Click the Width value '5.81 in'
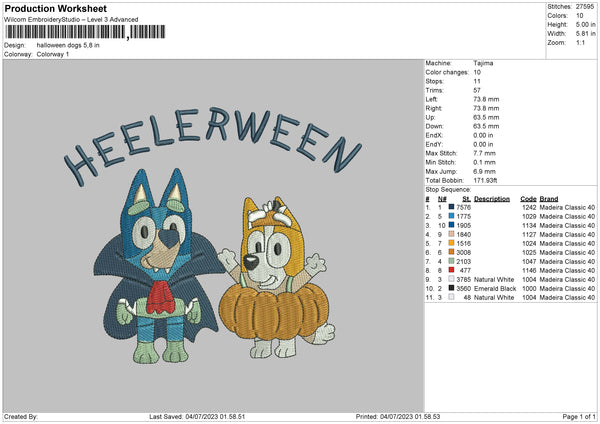 click(585, 34)
